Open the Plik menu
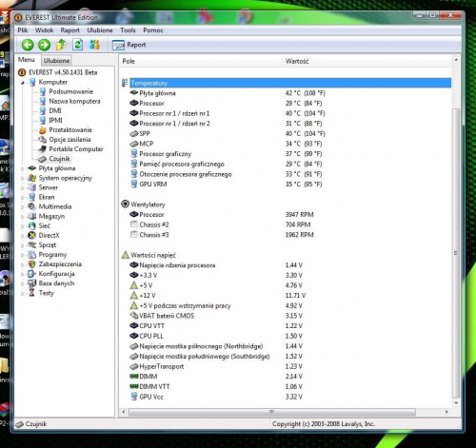Viewport: 476px width, 448px height. click(x=23, y=30)
